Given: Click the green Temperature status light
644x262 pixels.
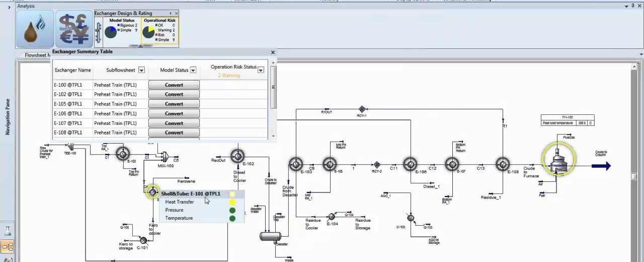Looking at the screenshot, I should pos(232,218).
